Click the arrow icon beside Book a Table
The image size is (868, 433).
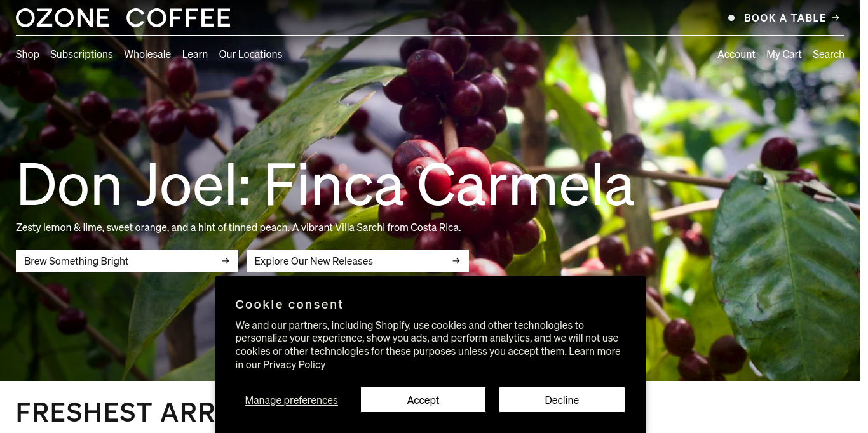[x=836, y=18]
